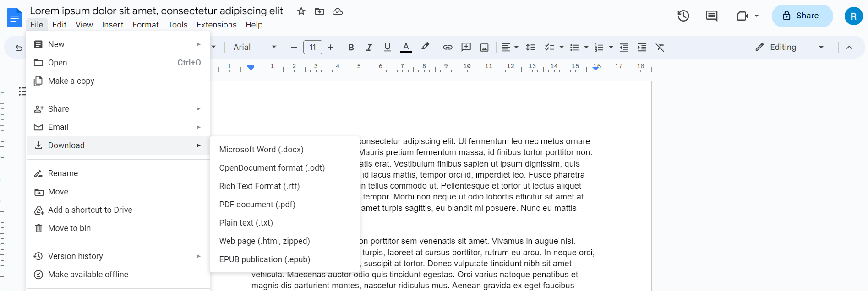The height and width of the screenshot is (291, 868).
Task: Toggle bold formatting
Action: click(351, 48)
